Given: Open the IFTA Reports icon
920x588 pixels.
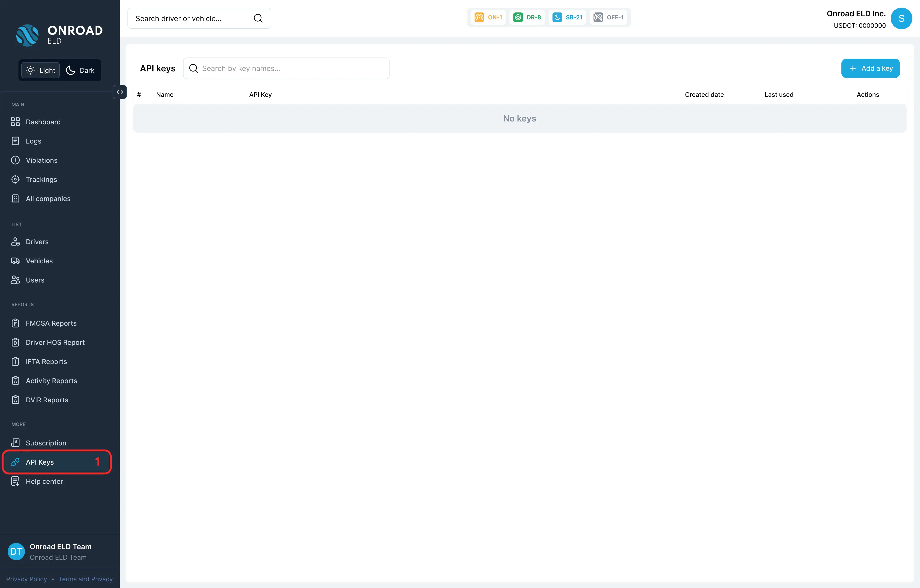Looking at the screenshot, I should coord(15,361).
